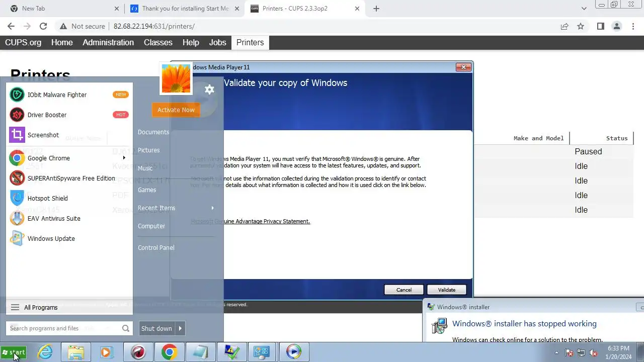Open the Notepad taskbar icon

tap(200, 352)
